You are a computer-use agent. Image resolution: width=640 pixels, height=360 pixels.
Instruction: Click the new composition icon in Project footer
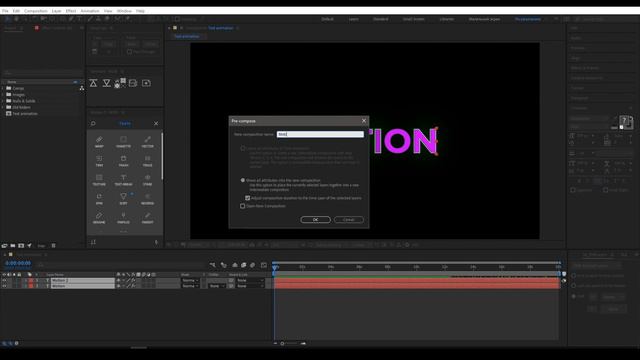[x=21, y=246]
